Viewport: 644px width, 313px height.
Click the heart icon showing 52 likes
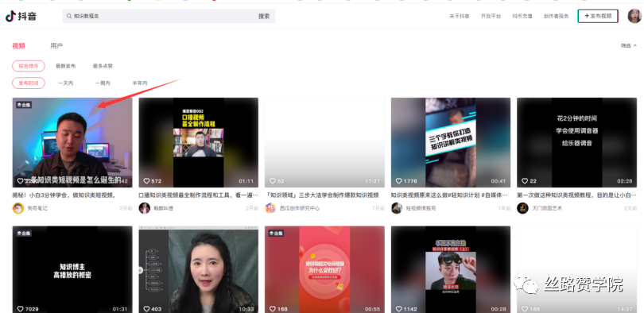272,181
